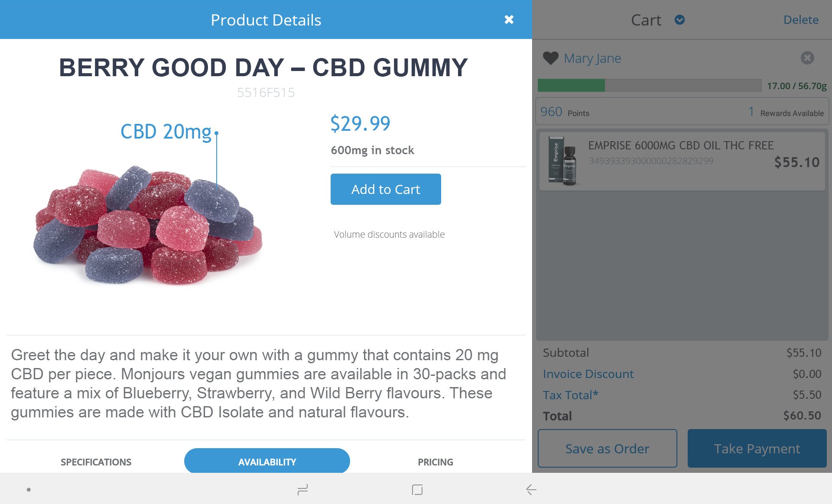Save the cart as an order
Viewport: 832px width, 504px height.
[607, 449]
